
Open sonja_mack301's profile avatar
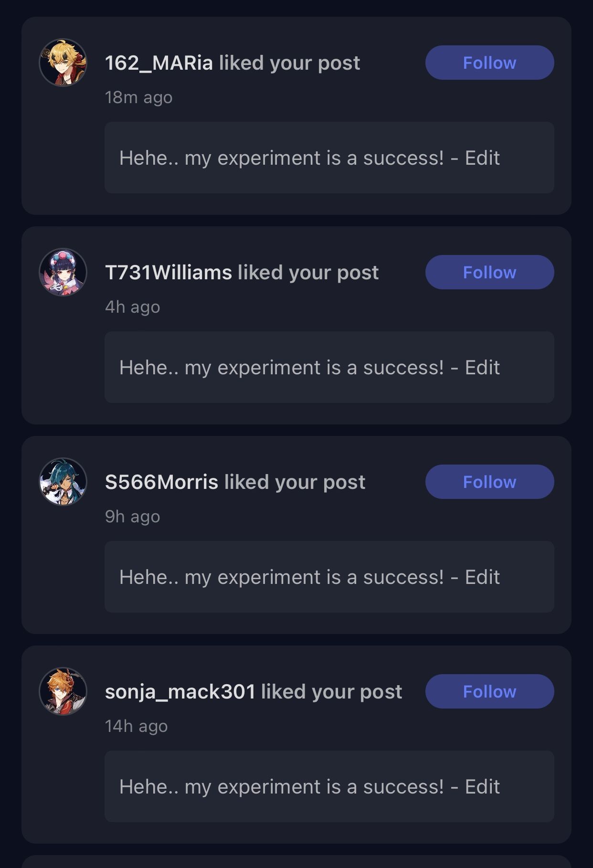(x=63, y=691)
